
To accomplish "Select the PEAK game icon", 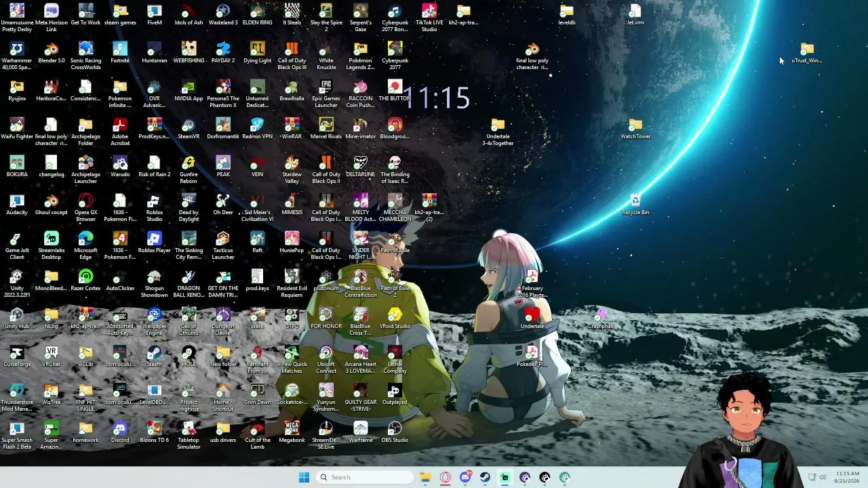I will 223,167.
